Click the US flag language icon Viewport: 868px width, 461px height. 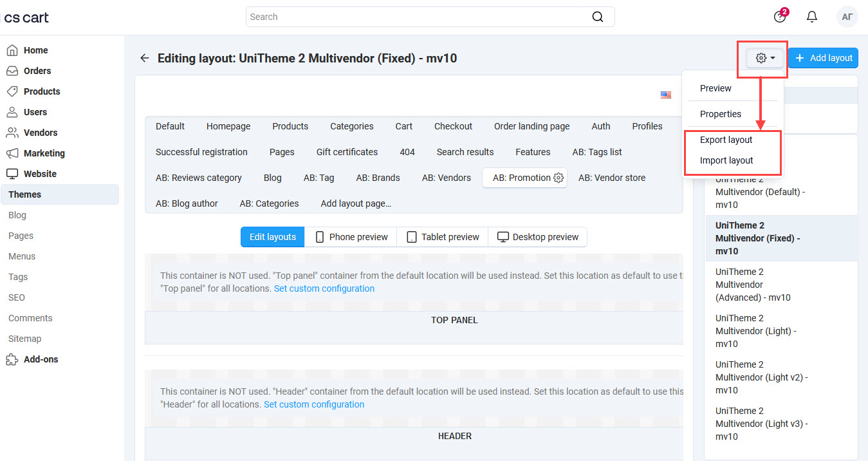666,95
